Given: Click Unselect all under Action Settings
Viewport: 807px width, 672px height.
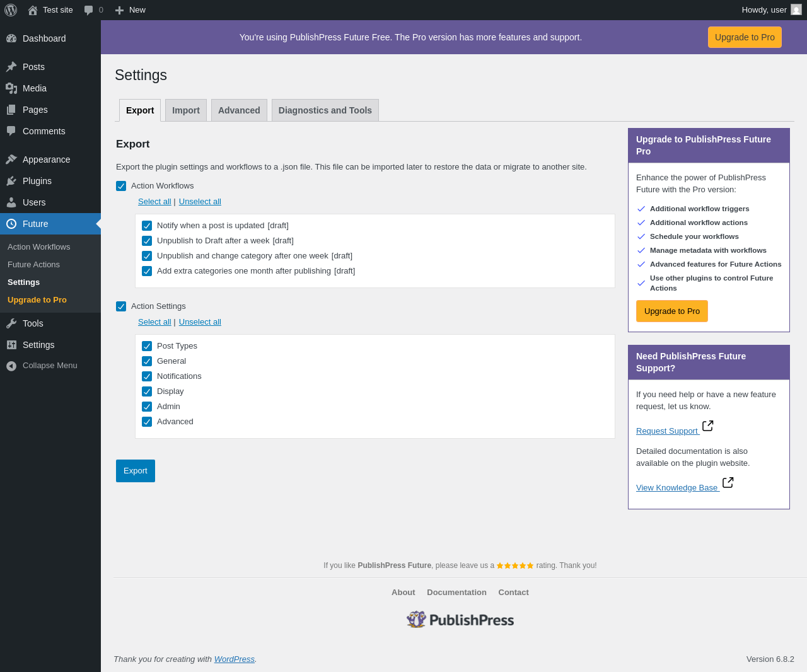Looking at the screenshot, I should coord(200,322).
